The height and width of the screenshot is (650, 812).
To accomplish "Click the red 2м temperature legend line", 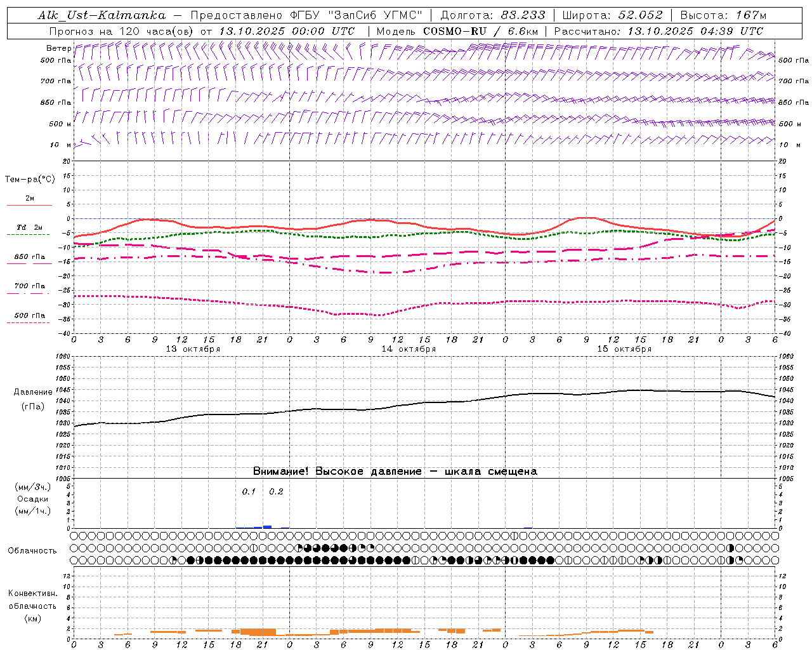I will point(29,205).
